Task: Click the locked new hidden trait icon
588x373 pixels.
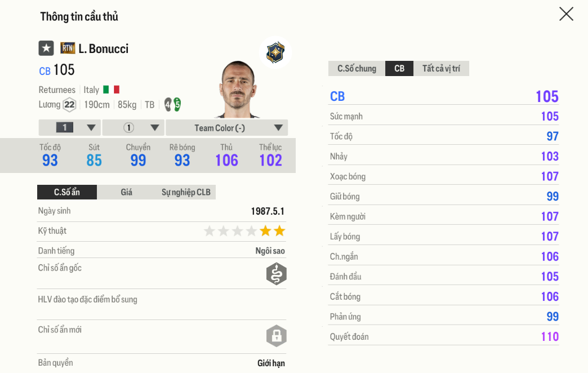Action: coord(276,336)
